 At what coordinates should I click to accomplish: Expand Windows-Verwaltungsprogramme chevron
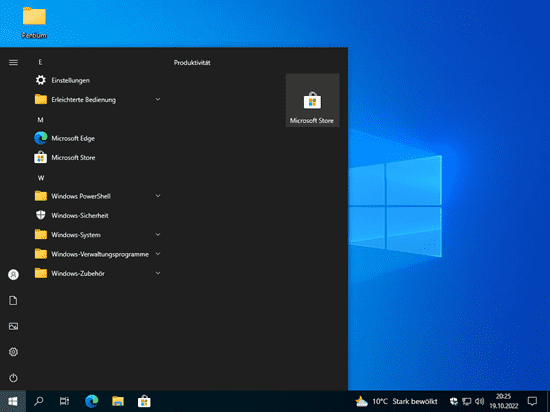(x=158, y=254)
